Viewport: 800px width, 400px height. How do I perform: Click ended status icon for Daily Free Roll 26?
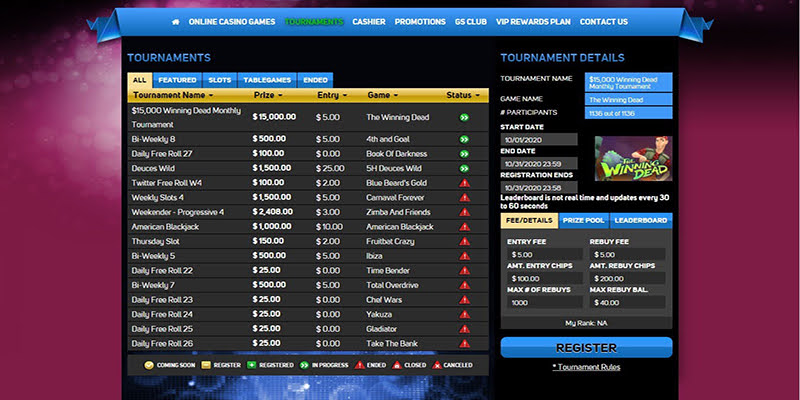coord(464,343)
